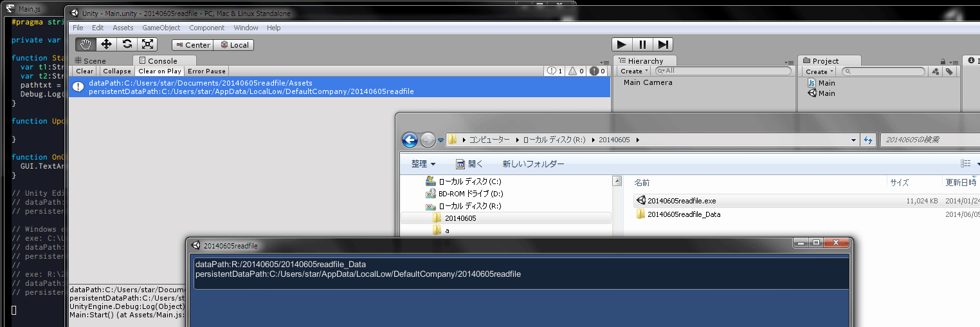Select Main Camera in Hierarchy
The image size is (980, 327).
(648, 82)
